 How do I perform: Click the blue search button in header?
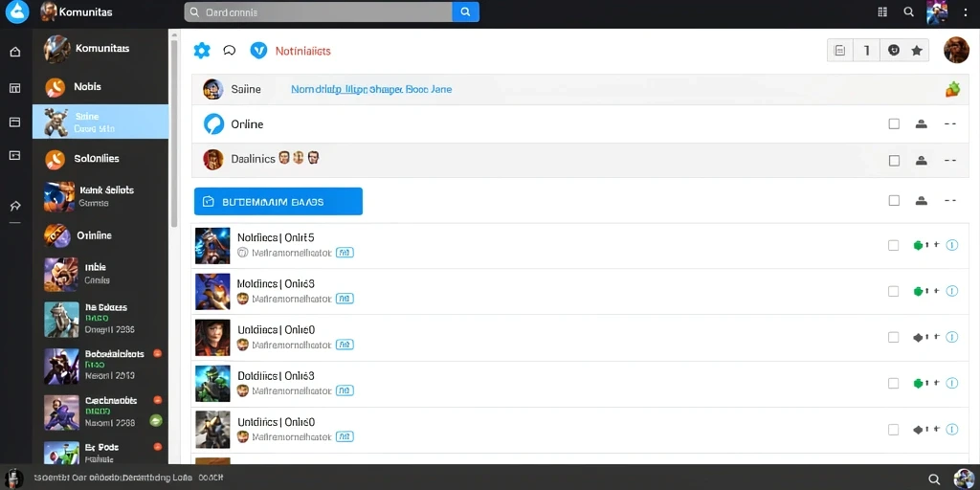click(x=465, y=11)
